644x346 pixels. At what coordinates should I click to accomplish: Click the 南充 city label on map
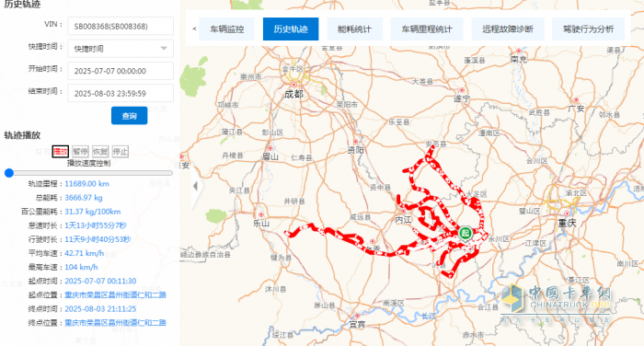click(x=519, y=60)
